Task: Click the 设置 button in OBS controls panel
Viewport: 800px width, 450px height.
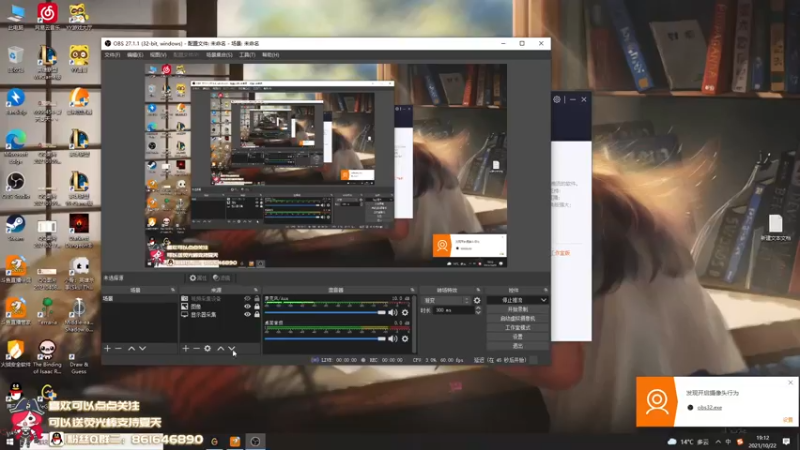Action: pos(518,337)
